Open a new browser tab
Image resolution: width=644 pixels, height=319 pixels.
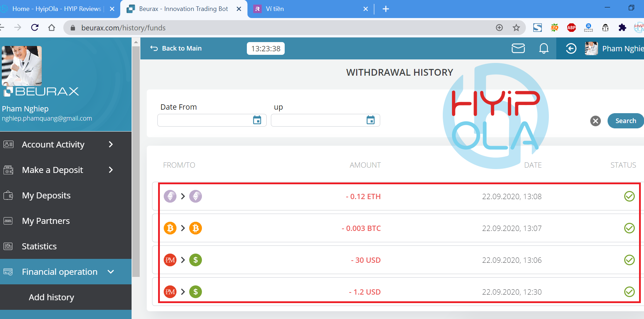[x=386, y=9]
